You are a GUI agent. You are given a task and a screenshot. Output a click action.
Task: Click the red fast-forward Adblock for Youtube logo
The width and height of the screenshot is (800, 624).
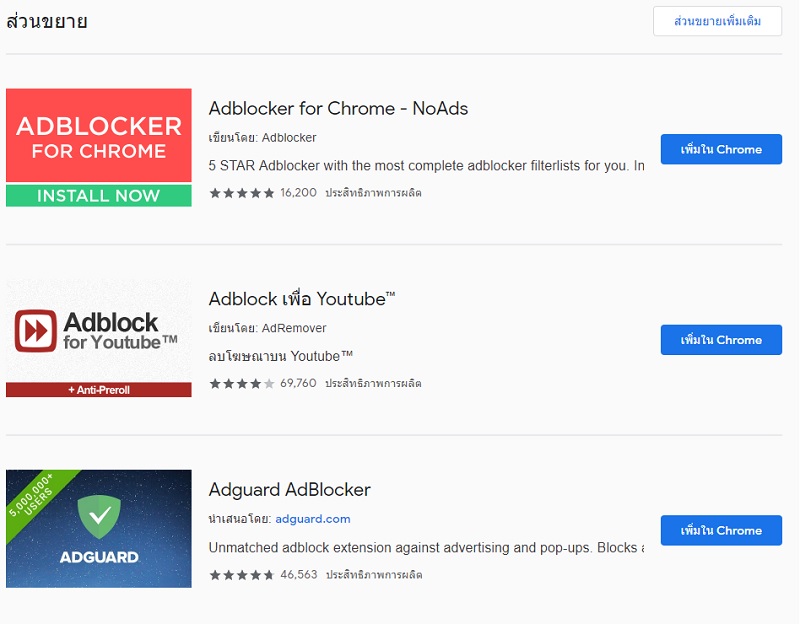coord(35,331)
